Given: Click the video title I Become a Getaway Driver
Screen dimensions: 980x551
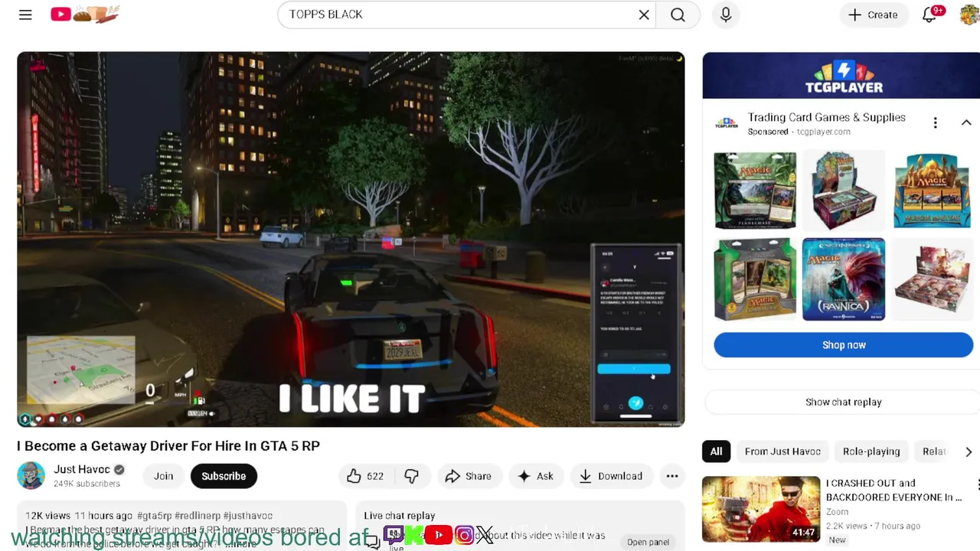Looking at the screenshot, I should 168,446.
